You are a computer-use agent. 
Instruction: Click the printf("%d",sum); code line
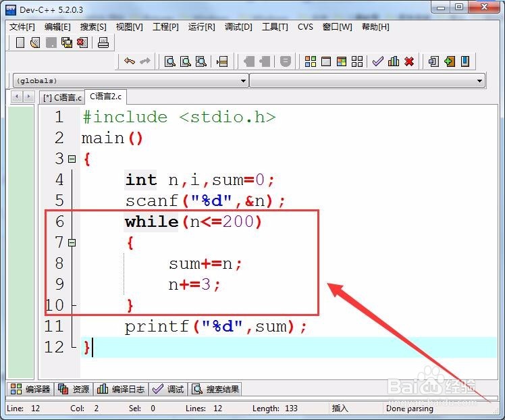pyautogui.click(x=215, y=326)
